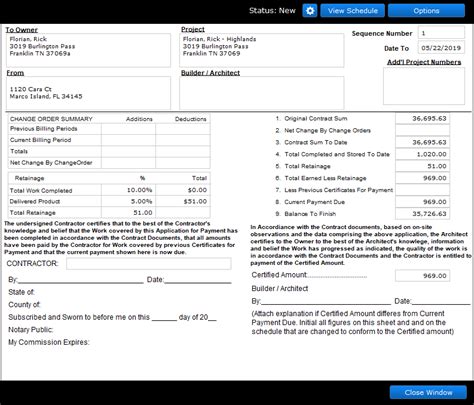The image size is (474, 405).
Task: Click Delivered Product total $51.00
Action: (x=183, y=201)
